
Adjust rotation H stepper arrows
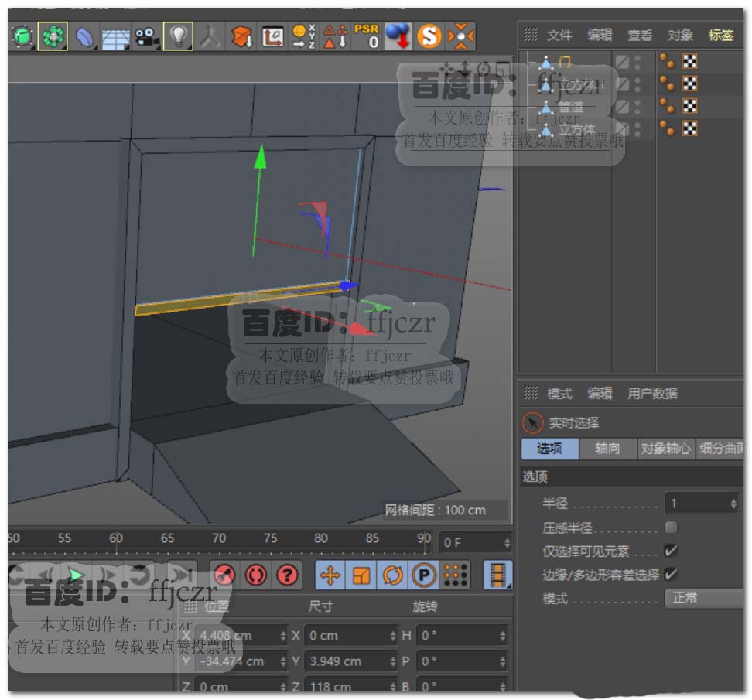tap(503, 636)
